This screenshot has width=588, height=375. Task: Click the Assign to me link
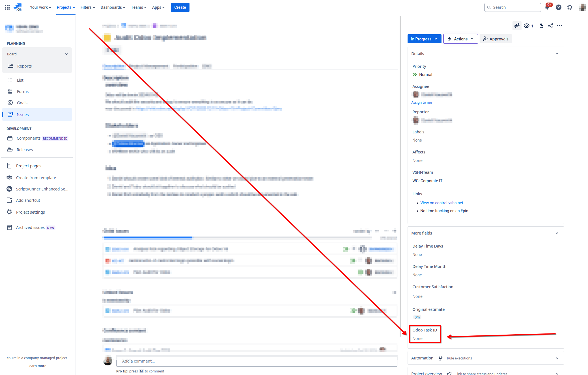click(x=421, y=102)
